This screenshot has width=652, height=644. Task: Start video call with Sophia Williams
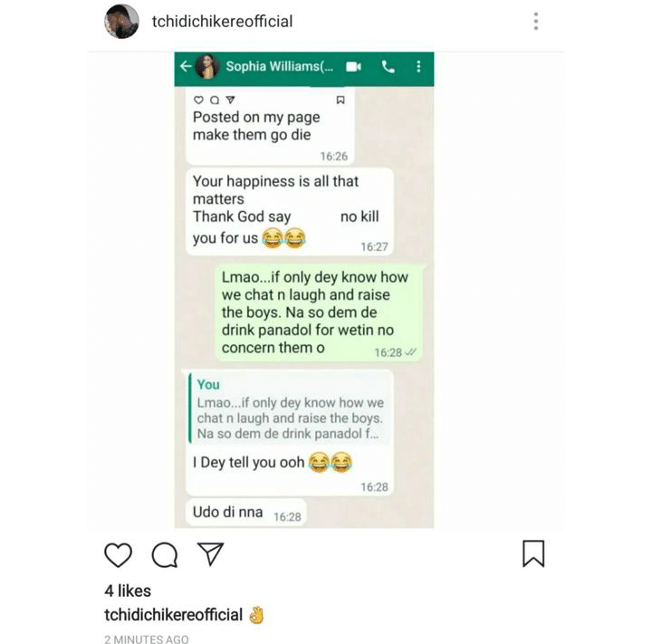353,66
